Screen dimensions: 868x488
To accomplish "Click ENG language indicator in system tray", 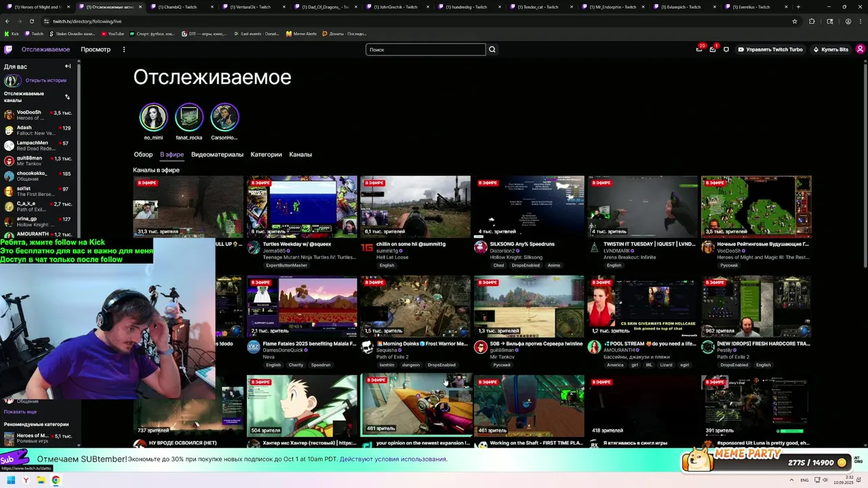I will pyautogui.click(x=805, y=480).
